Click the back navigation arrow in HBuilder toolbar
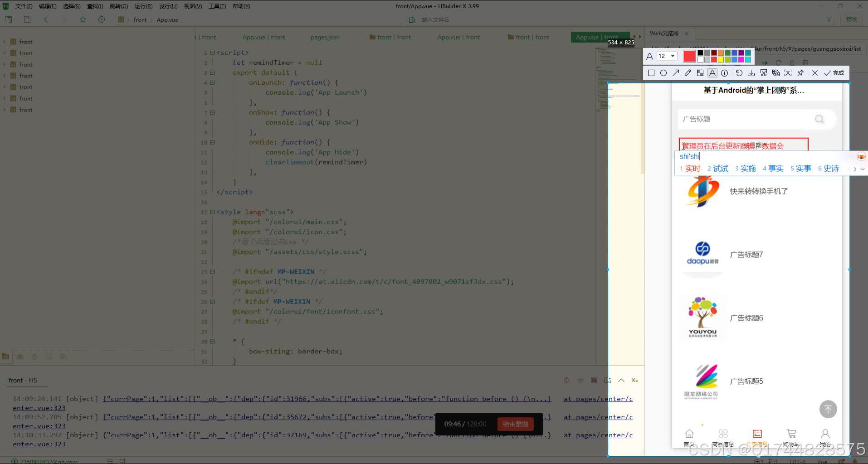 pos(45,19)
